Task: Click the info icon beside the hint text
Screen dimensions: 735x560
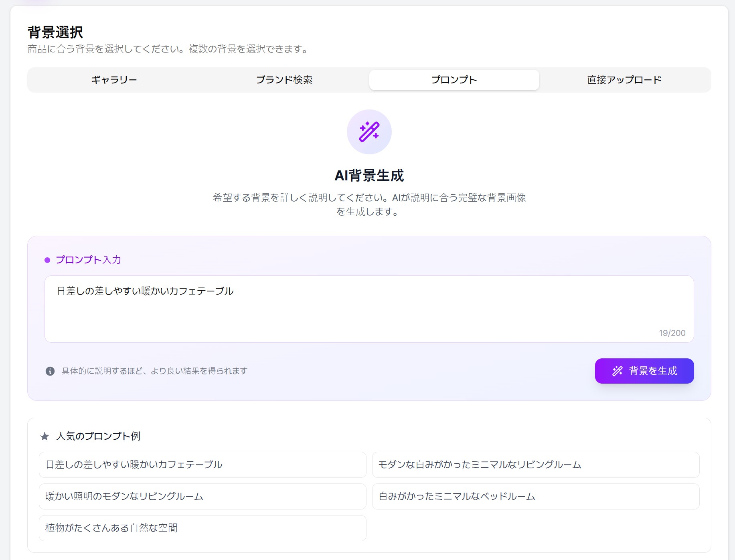Action: tap(50, 371)
